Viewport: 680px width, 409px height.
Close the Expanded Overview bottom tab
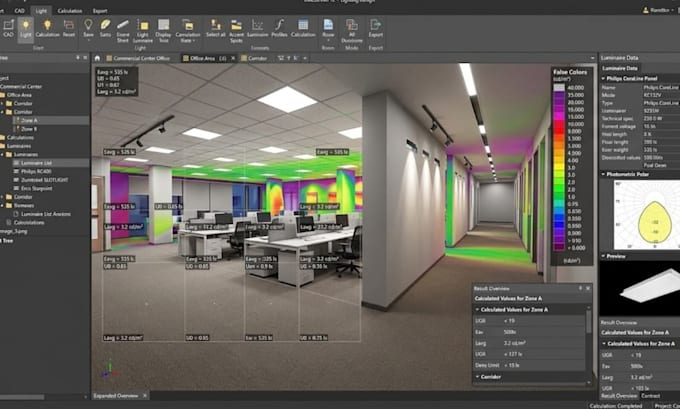(145, 396)
